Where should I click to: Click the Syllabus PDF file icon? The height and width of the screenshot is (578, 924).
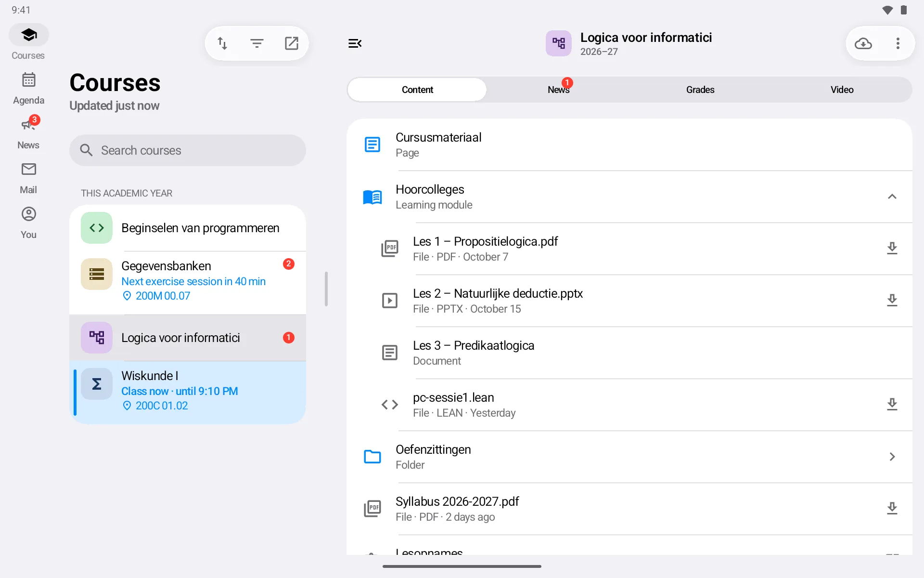pos(372,509)
